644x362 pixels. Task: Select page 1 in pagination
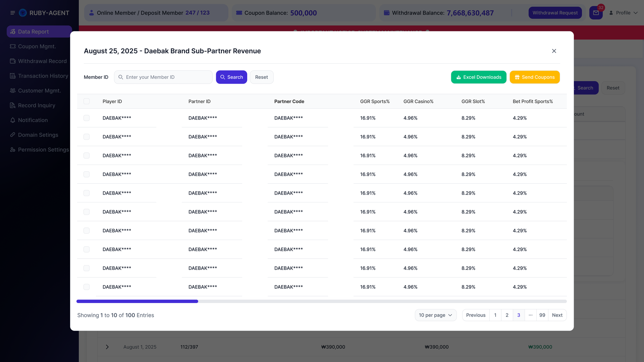pos(495,315)
